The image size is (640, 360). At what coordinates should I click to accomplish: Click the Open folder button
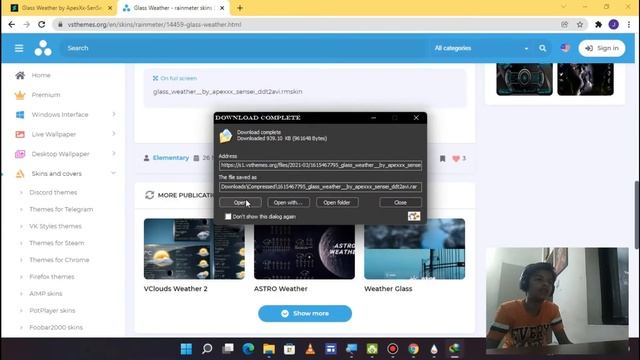pos(337,202)
